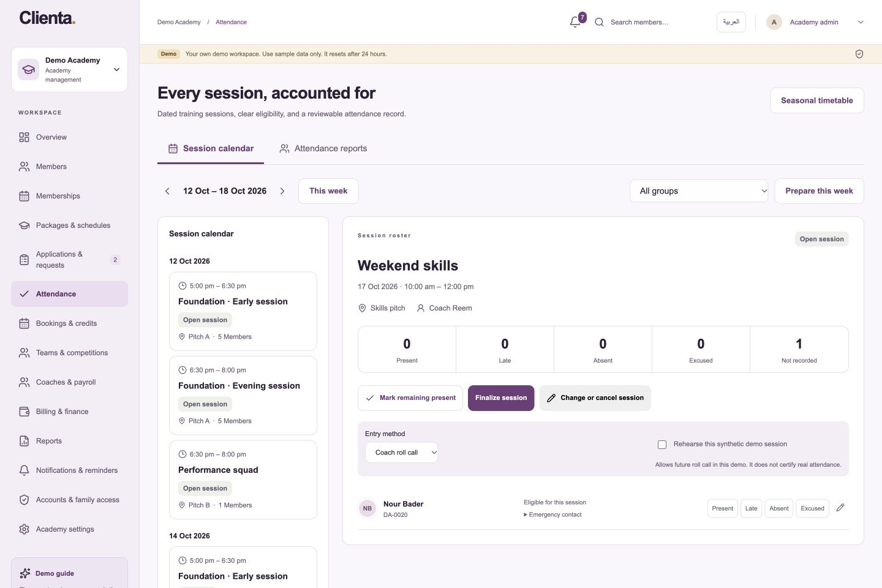Open Billing & finance page
This screenshot has height=588, width=882.
coord(69,412)
